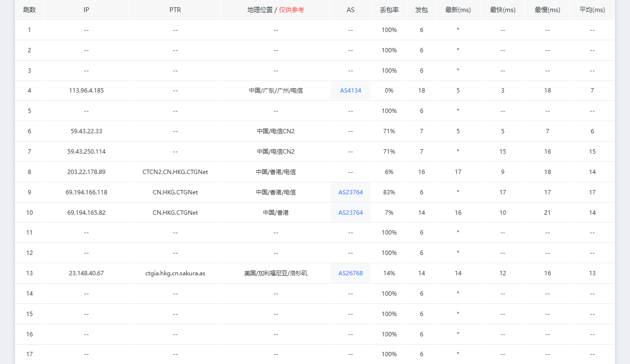
Task: Select the CTCN2.CN.HKG.CTGNet PTR cell
Action: point(175,172)
